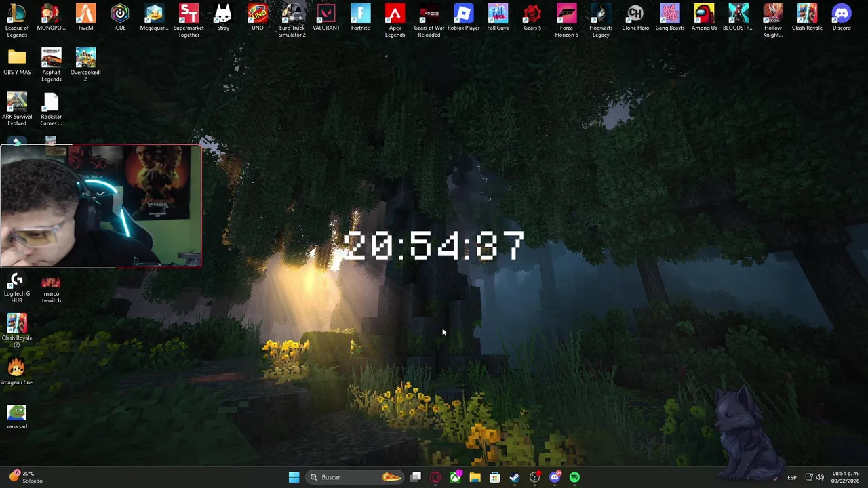Open the UNO game shortcut

pos(257,17)
